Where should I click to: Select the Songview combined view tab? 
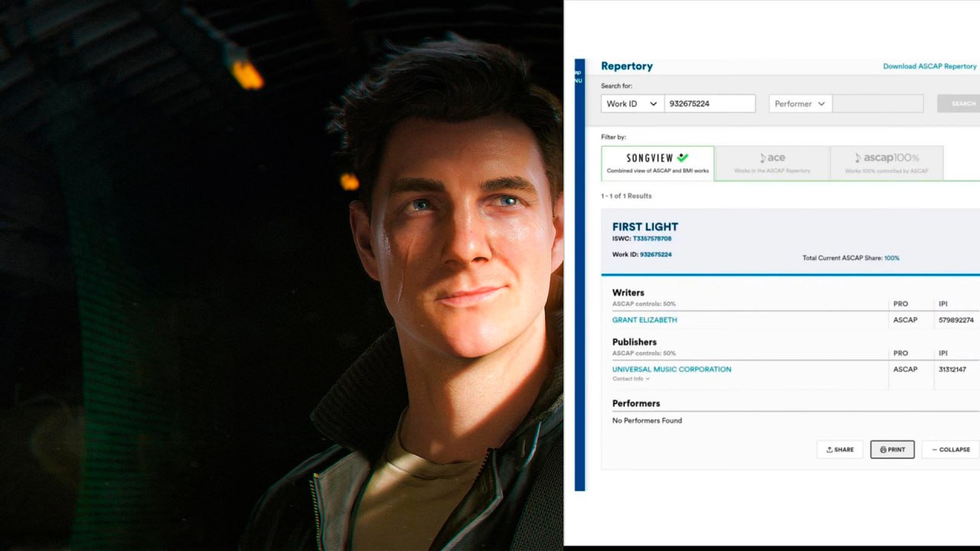click(657, 164)
